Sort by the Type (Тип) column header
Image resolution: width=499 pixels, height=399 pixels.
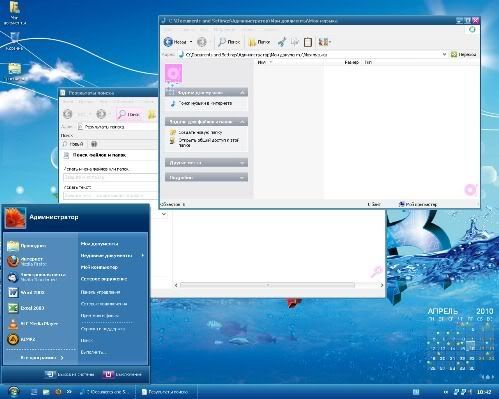tap(368, 62)
